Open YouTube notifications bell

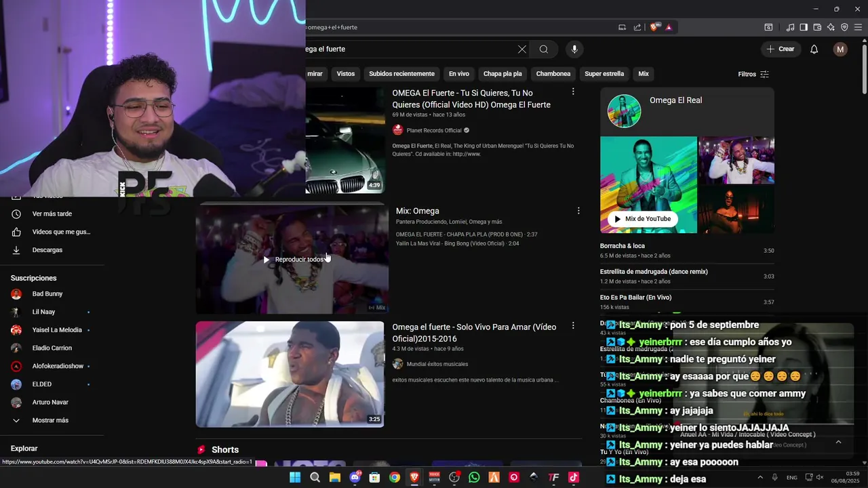(814, 49)
